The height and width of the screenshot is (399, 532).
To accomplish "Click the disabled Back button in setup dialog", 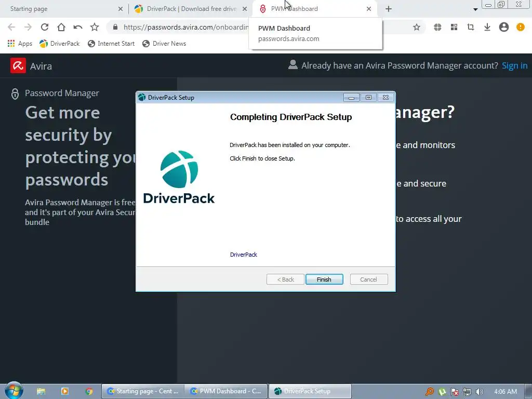I will pyautogui.click(x=285, y=279).
